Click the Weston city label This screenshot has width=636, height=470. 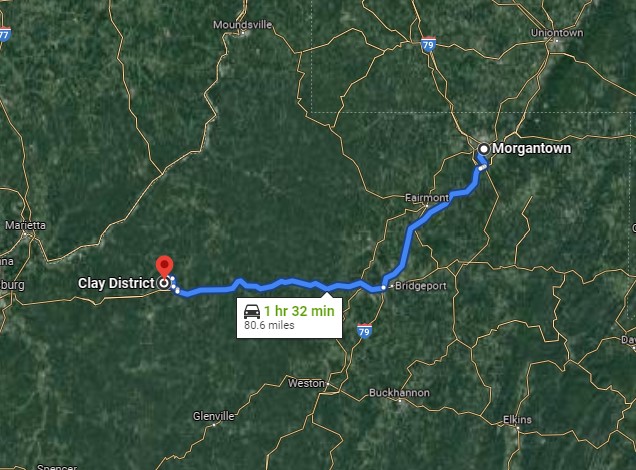tap(306, 383)
